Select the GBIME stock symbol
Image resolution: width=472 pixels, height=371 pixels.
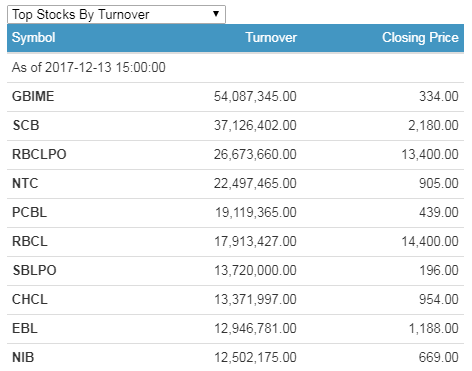click(x=33, y=96)
